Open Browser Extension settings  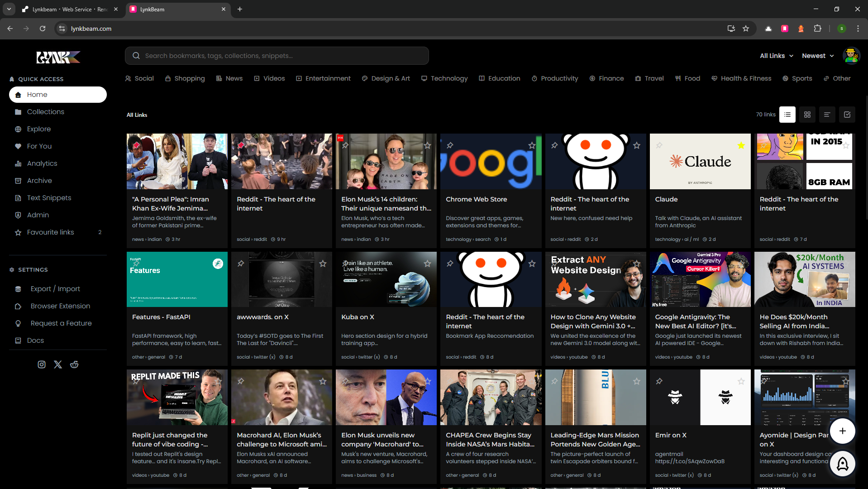coord(58,306)
